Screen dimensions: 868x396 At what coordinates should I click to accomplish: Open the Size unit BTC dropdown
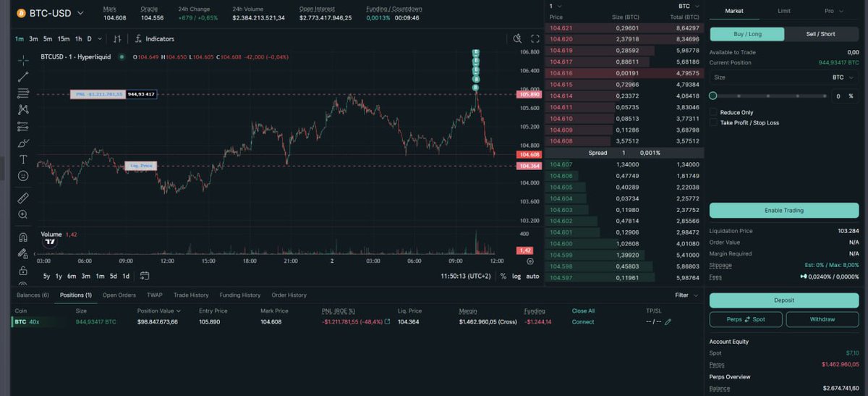(x=842, y=77)
